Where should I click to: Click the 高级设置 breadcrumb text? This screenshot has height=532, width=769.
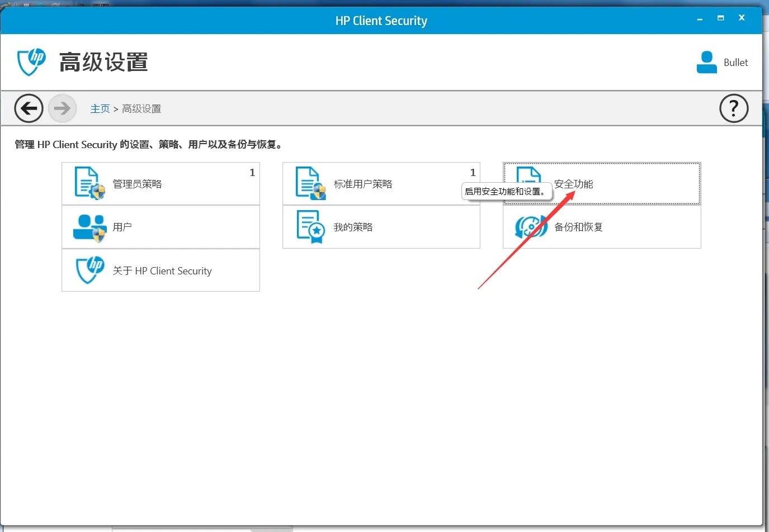click(141, 109)
